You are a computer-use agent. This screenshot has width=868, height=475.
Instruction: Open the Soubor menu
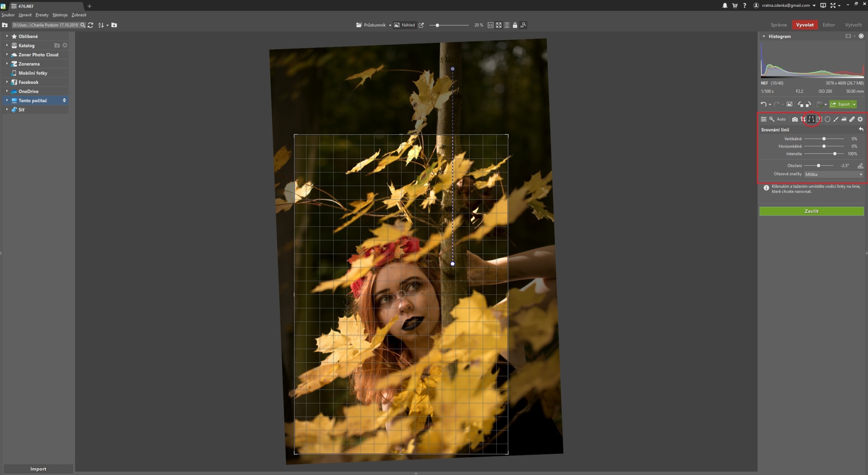8,15
